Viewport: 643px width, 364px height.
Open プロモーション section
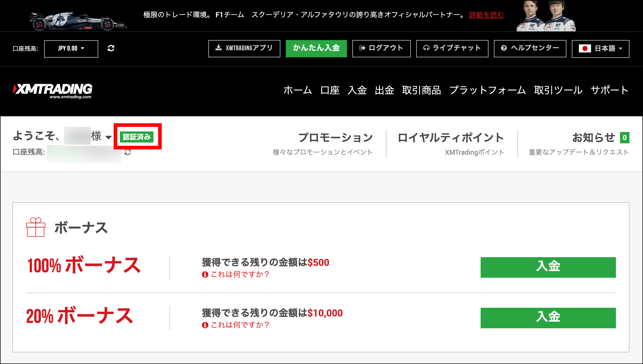coord(336,137)
